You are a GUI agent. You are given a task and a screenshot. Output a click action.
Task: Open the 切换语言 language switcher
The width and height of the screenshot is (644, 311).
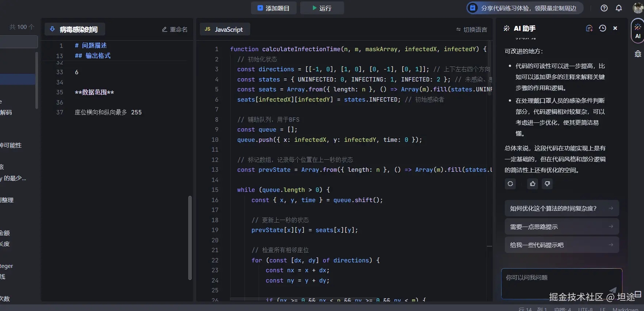point(472,30)
